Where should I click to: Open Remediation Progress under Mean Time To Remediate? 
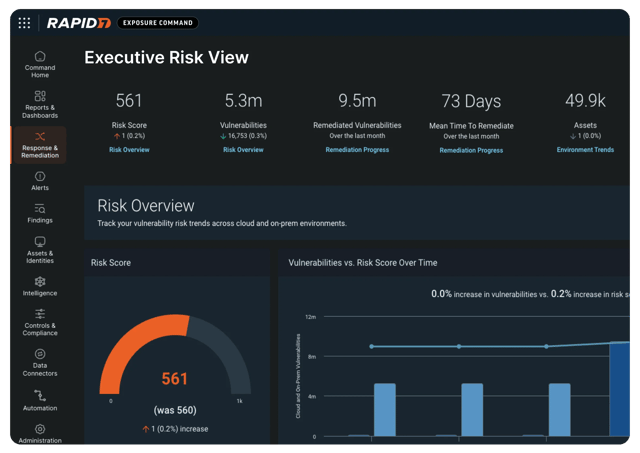coord(471,150)
